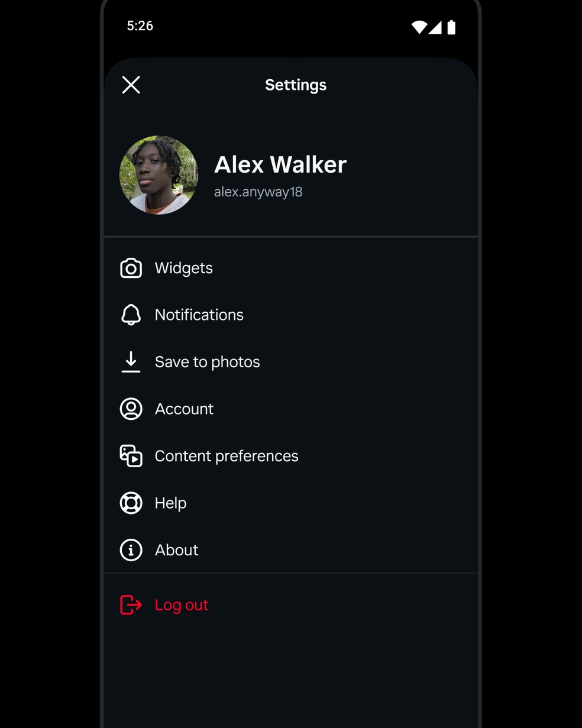
Task: Tap the alex.anyway18 username
Action: point(258,192)
